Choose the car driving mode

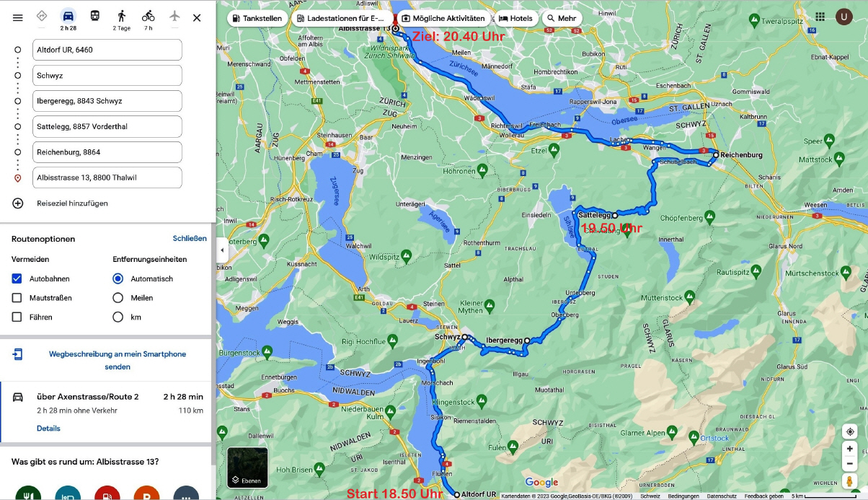click(68, 16)
